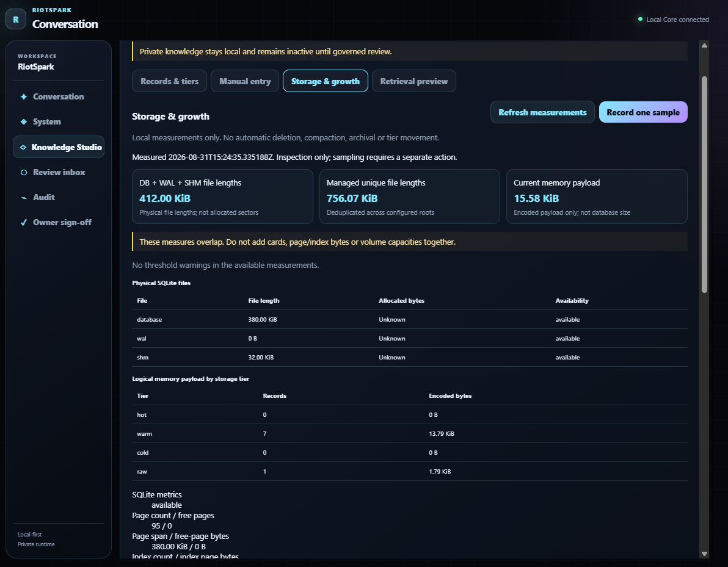Click the Knowledge Studio diamond outline icon
Image resolution: width=728 pixels, height=567 pixels.
[x=23, y=147]
